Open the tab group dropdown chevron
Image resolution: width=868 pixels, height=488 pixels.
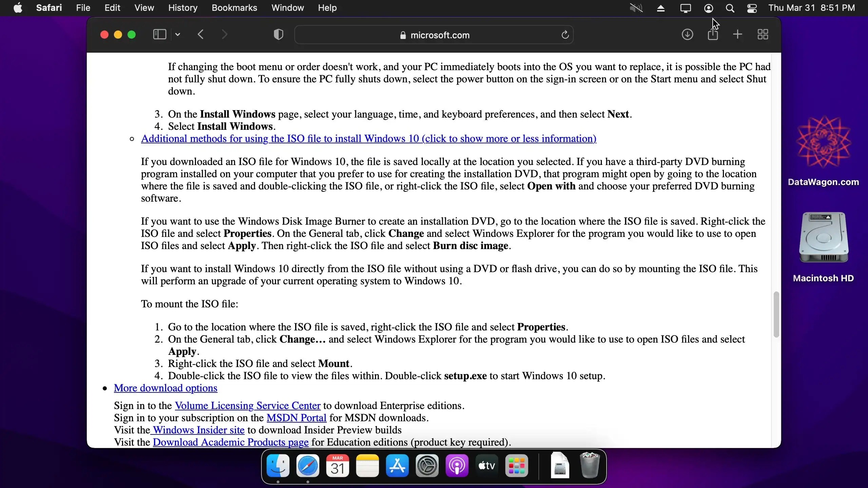pos(178,35)
